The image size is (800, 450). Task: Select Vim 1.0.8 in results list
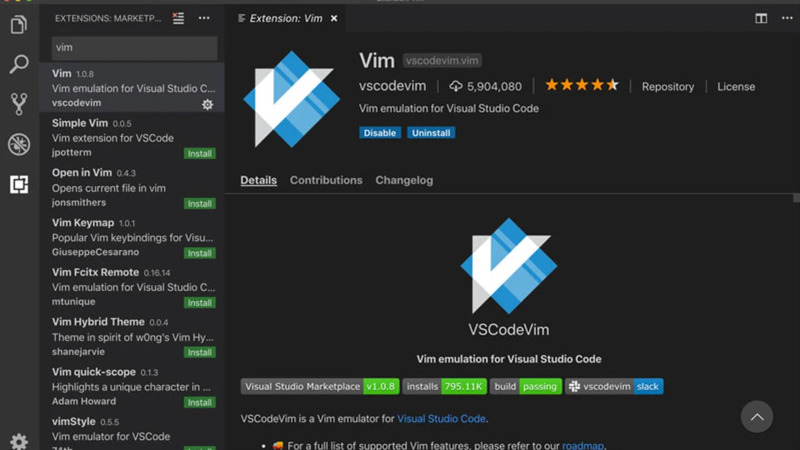132,87
